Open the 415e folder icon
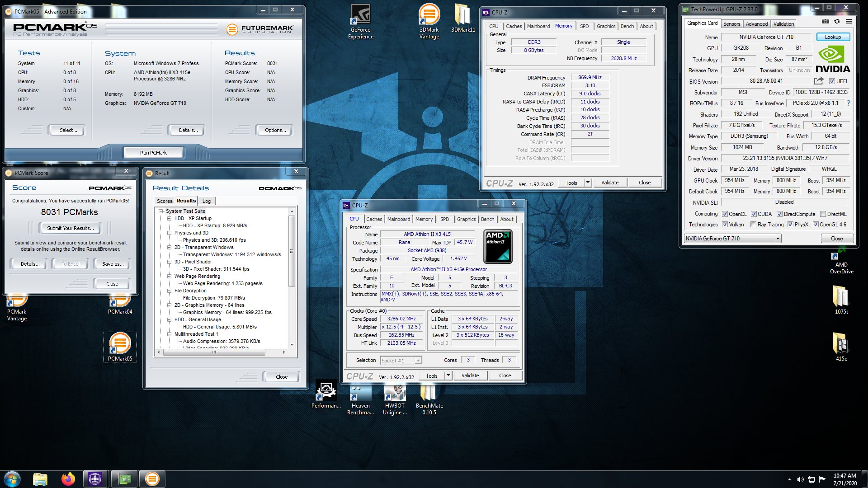 [841, 347]
